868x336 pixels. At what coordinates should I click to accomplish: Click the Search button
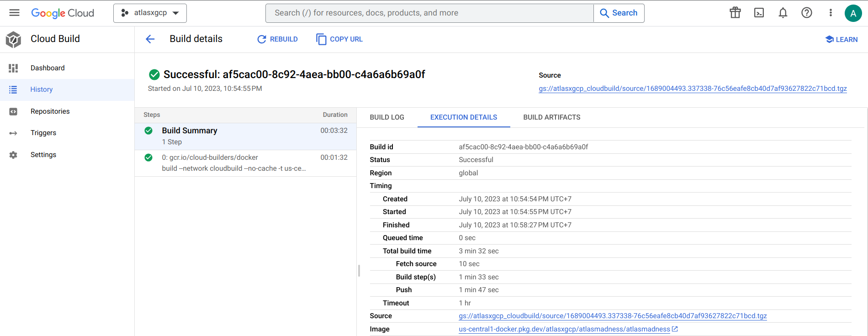point(619,13)
